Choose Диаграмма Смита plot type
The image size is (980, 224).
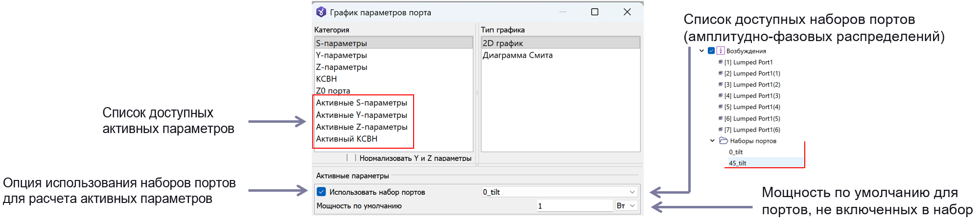pyautogui.click(x=560, y=55)
